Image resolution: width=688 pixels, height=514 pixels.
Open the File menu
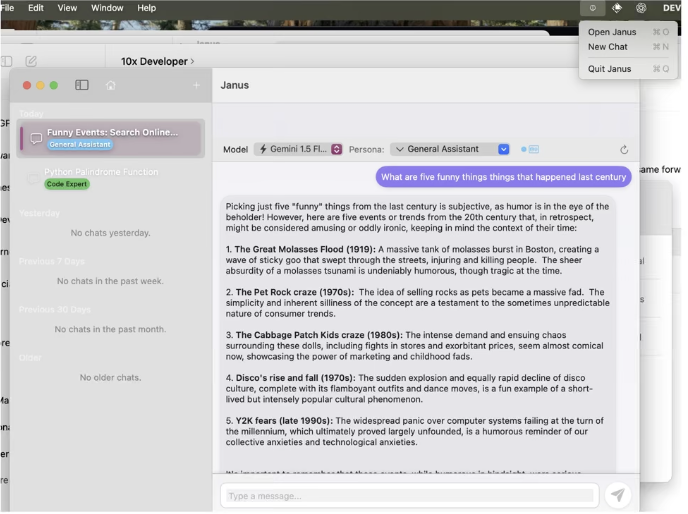pos(7,8)
